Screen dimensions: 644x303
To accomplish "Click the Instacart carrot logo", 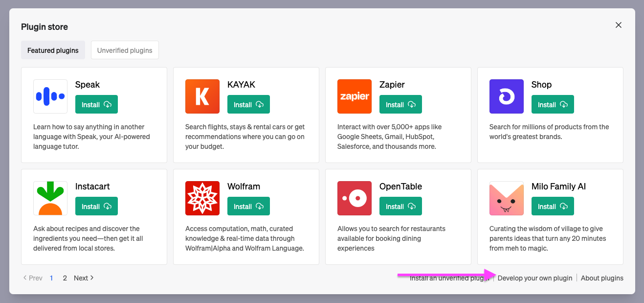I will pos(50,198).
